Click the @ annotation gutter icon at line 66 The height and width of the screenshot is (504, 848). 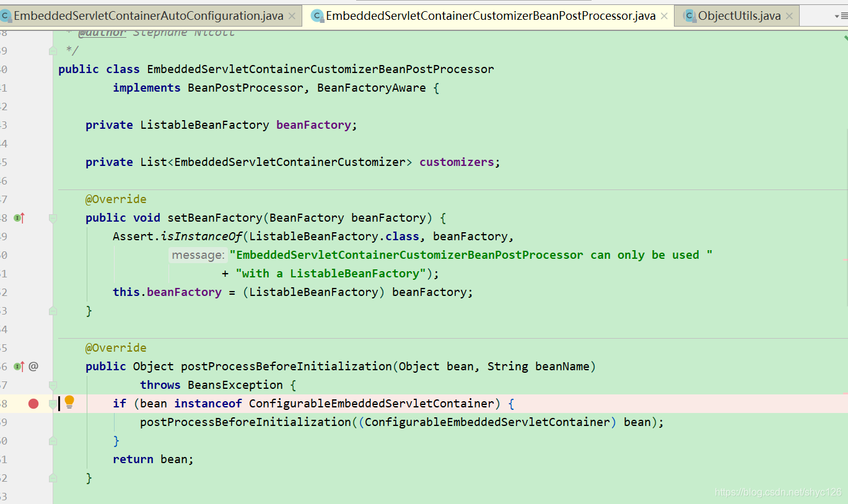click(32, 366)
